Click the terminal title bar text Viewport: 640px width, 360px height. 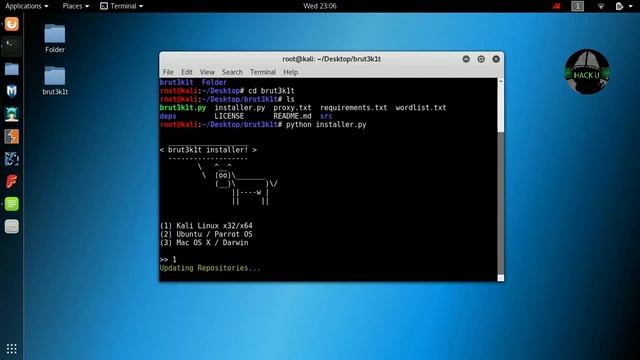pos(331,59)
